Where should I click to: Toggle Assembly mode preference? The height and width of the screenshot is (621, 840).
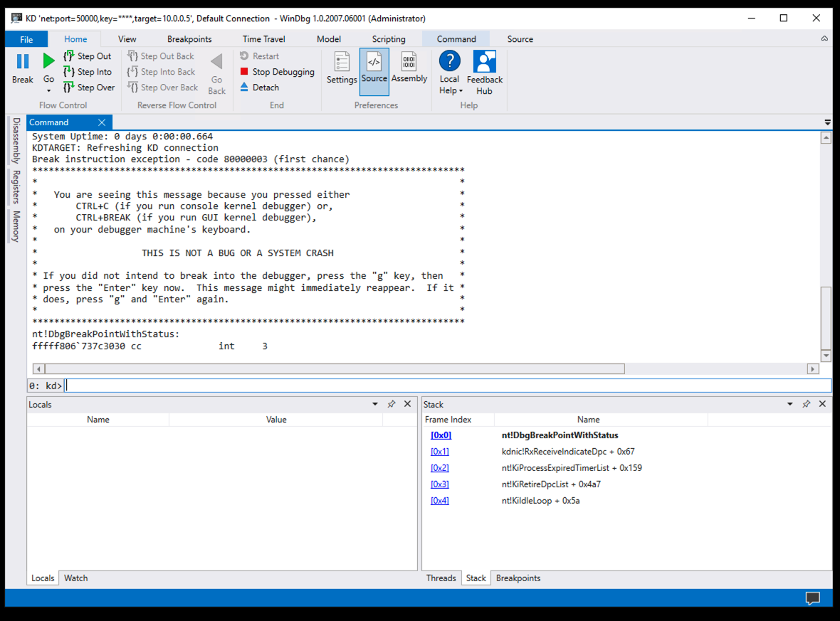(x=409, y=68)
